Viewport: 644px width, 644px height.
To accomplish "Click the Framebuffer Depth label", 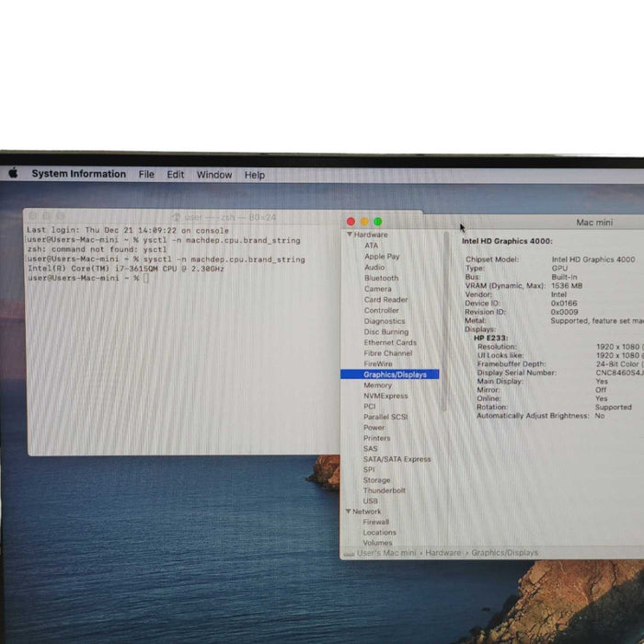I will [512, 364].
